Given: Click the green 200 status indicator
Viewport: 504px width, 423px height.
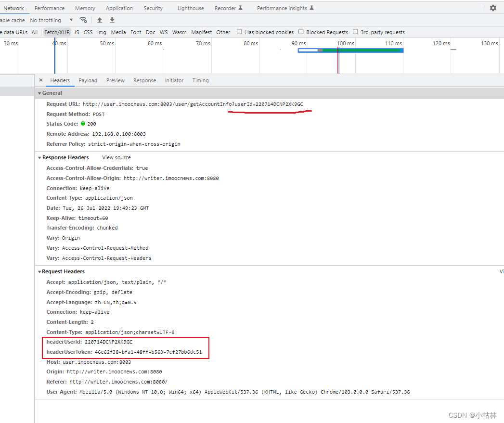Looking at the screenshot, I should (x=83, y=124).
